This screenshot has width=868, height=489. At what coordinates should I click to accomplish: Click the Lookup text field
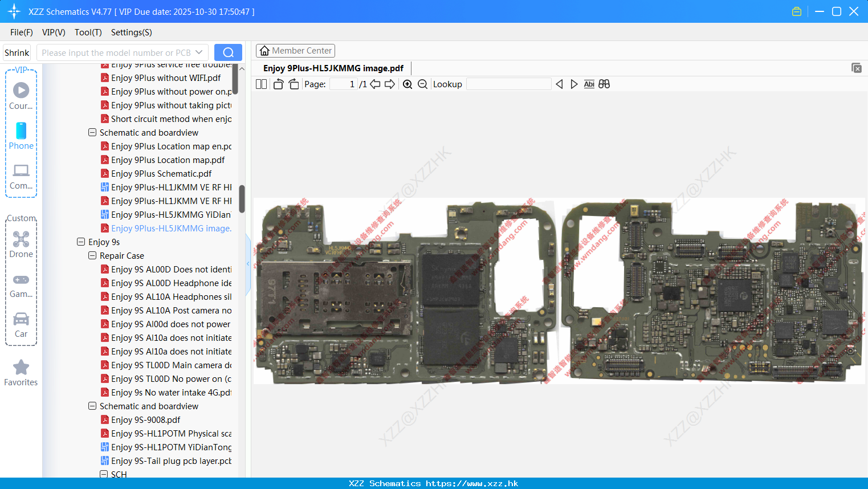(x=508, y=84)
